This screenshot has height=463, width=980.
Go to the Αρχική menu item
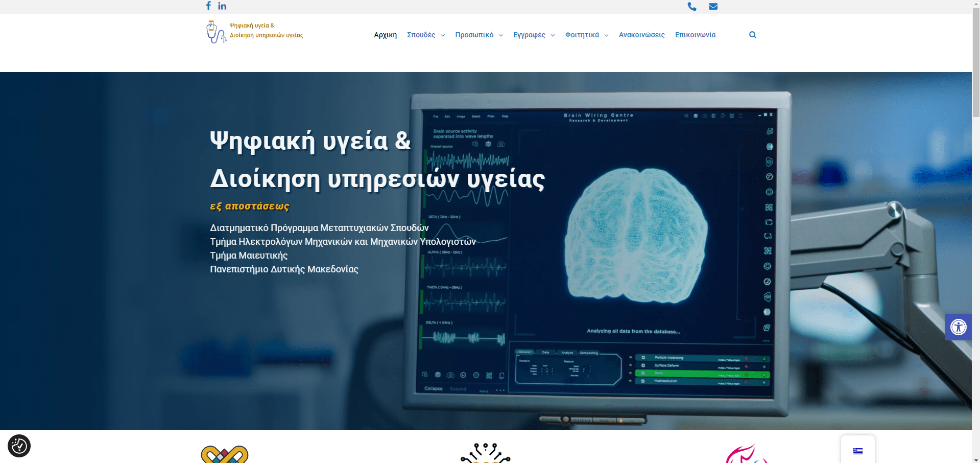tap(386, 35)
